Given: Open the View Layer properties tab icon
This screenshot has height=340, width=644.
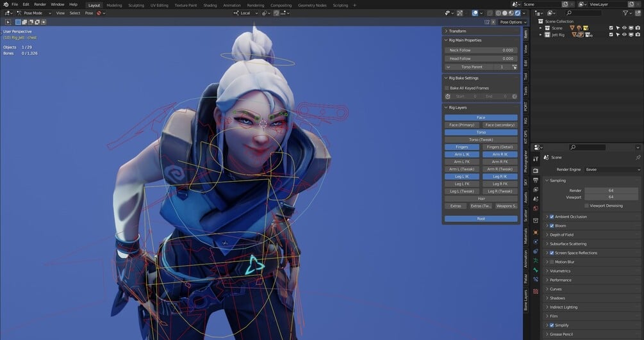Looking at the screenshot, I should pos(536,190).
